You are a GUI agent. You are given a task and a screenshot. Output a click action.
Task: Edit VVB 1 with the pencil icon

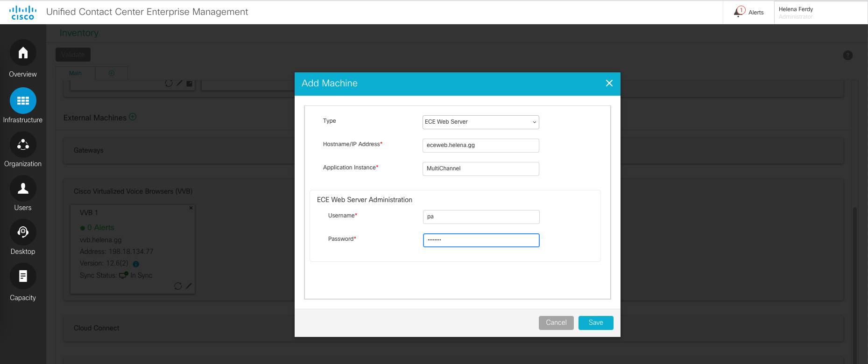click(189, 286)
